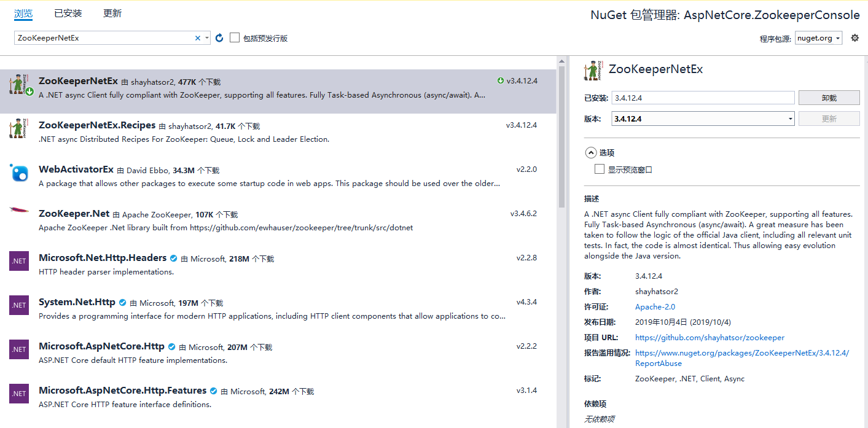Click the 卸载 button
This screenshot has height=428, width=868.
coord(829,98)
